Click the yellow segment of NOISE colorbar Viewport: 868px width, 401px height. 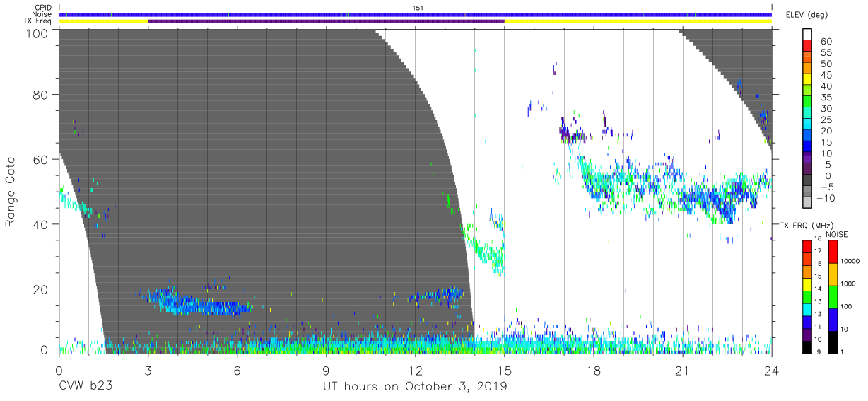click(x=833, y=274)
